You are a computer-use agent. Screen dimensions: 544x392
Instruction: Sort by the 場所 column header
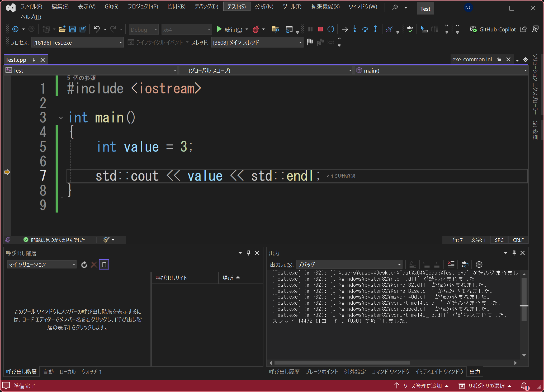pos(240,278)
